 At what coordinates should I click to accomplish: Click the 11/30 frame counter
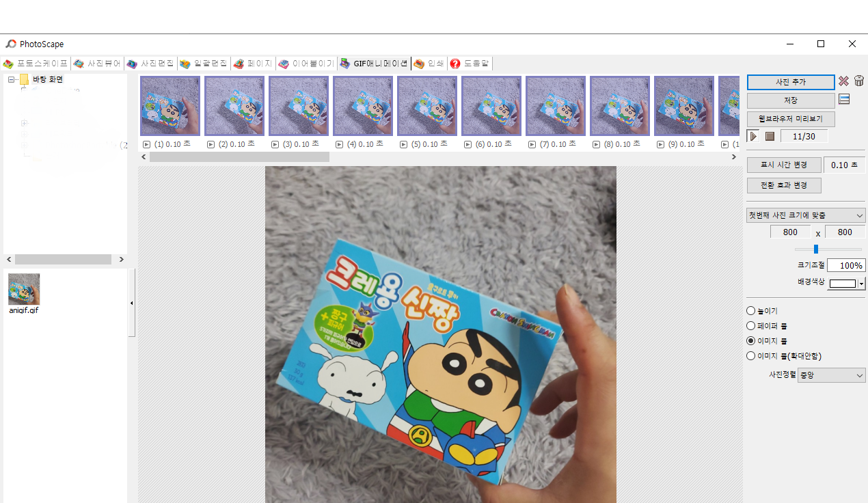pyautogui.click(x=804, y=136)
